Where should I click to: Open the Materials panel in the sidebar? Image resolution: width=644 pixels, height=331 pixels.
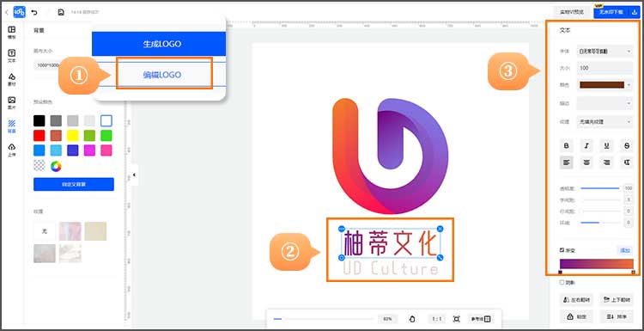pos(12,79)
